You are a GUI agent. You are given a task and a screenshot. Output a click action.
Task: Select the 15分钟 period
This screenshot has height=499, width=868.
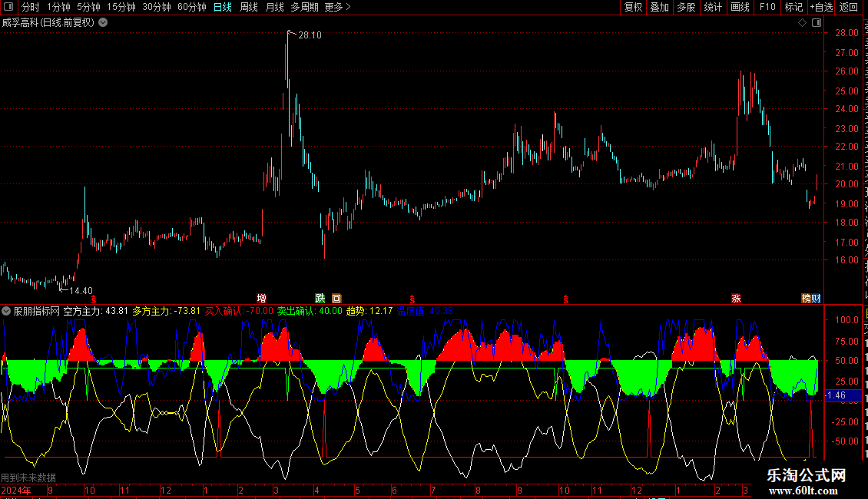tap(121, 7)
